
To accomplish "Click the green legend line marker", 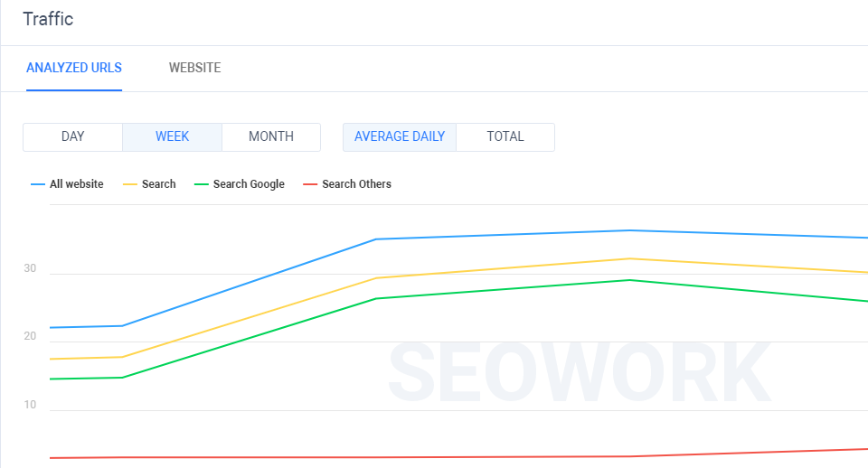I will 201,184.
